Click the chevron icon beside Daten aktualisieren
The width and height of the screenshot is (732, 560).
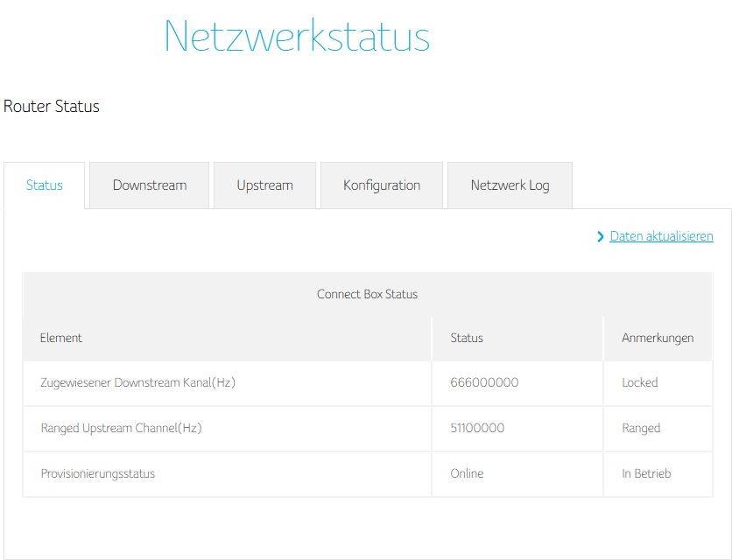(x=601, y=236)
